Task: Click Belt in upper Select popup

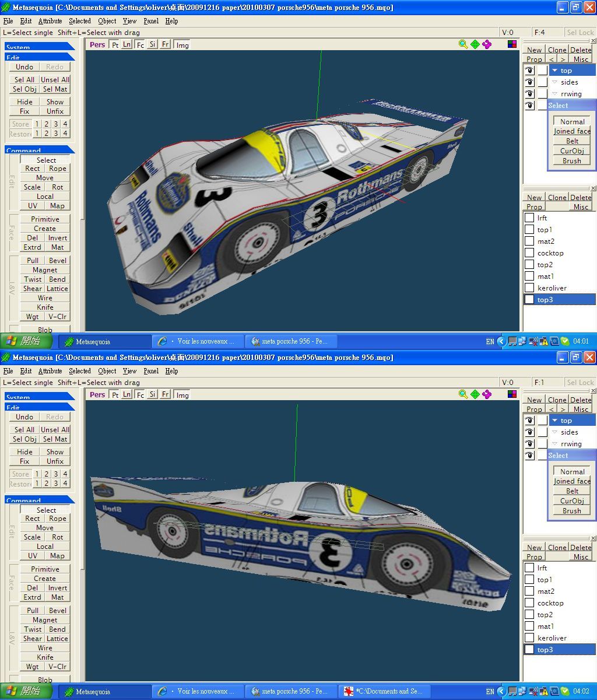Action: pos(572,141)
